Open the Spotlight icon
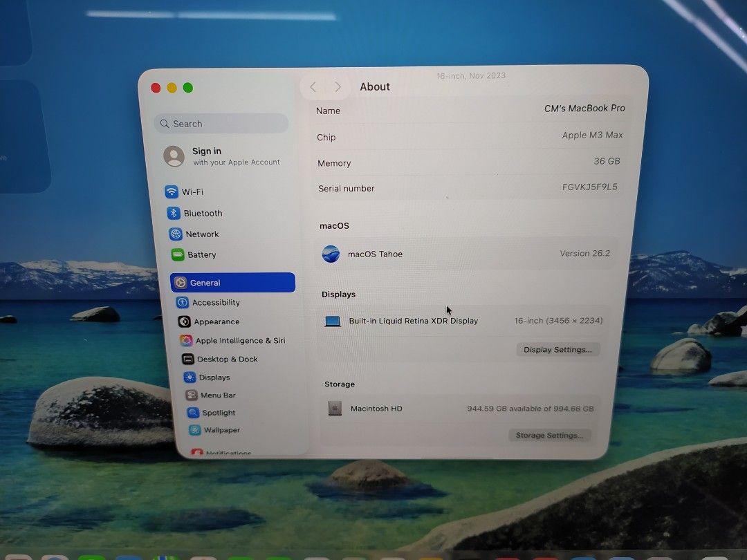 193,412
